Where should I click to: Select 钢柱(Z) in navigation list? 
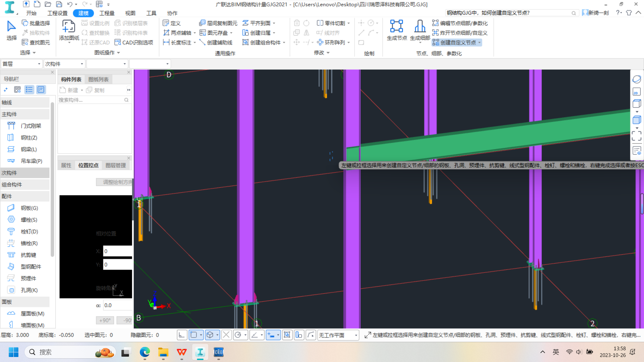click(x=29, y=138)
